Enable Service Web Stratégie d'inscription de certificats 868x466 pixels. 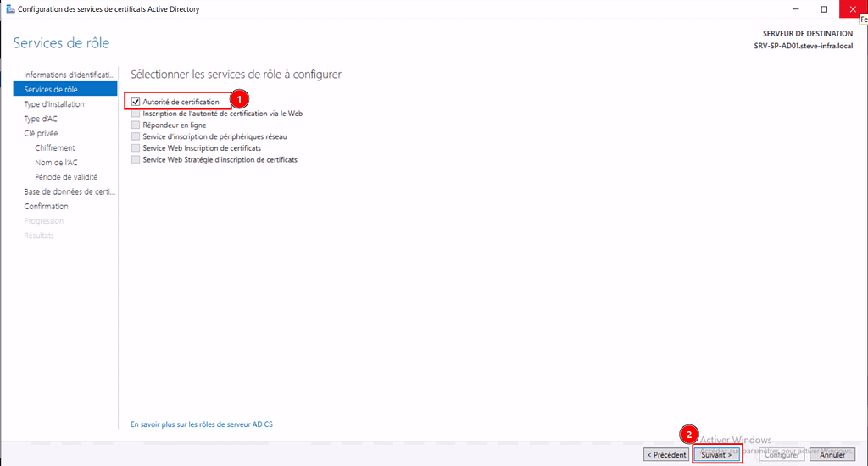(x=136, y=159)
